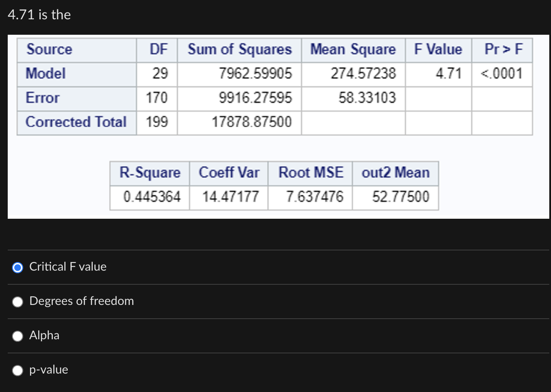
Task: Click the DF column header
Action: pyautogui.click(x=157, y=49)
